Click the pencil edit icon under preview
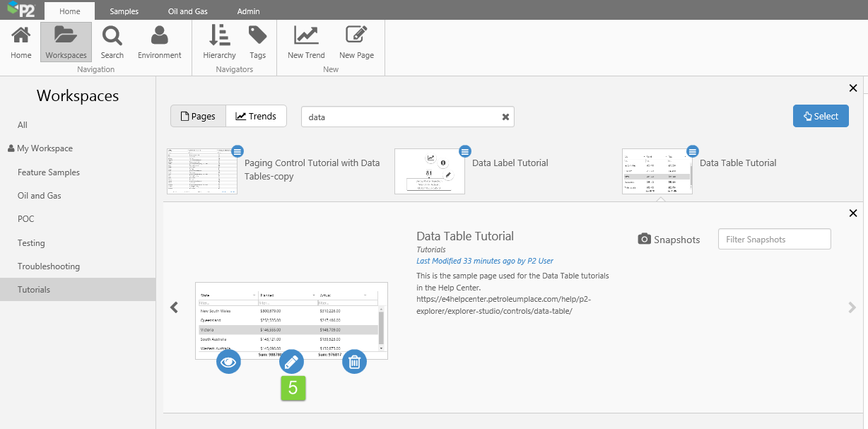 click(292, 363)
